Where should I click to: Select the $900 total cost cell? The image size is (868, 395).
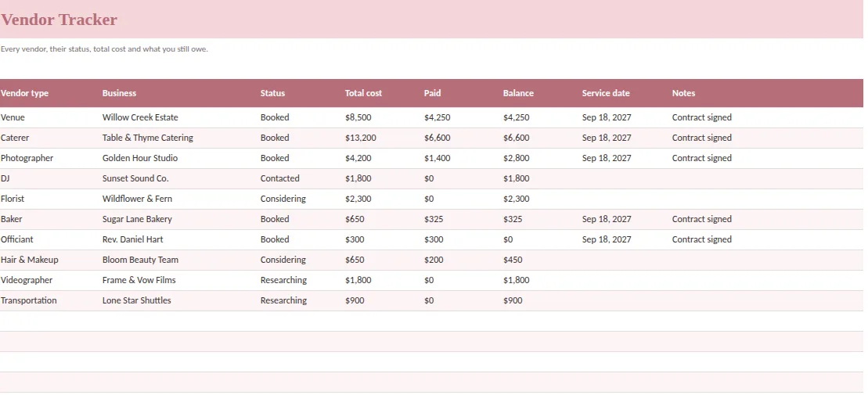pyautogui.click(x=355, y=300)
